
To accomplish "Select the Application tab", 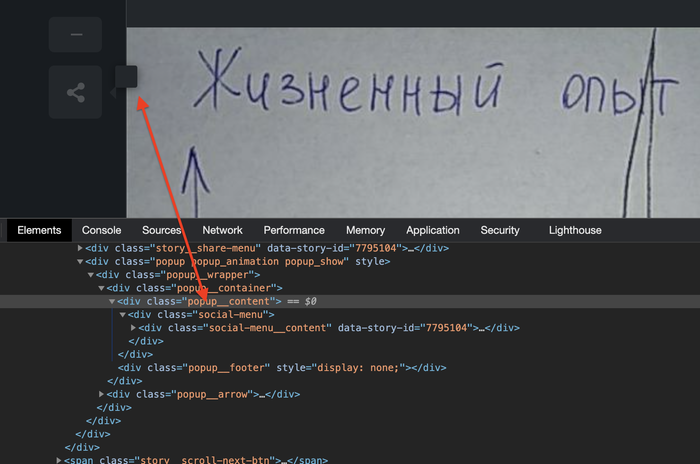I will (x=433, y=230).
